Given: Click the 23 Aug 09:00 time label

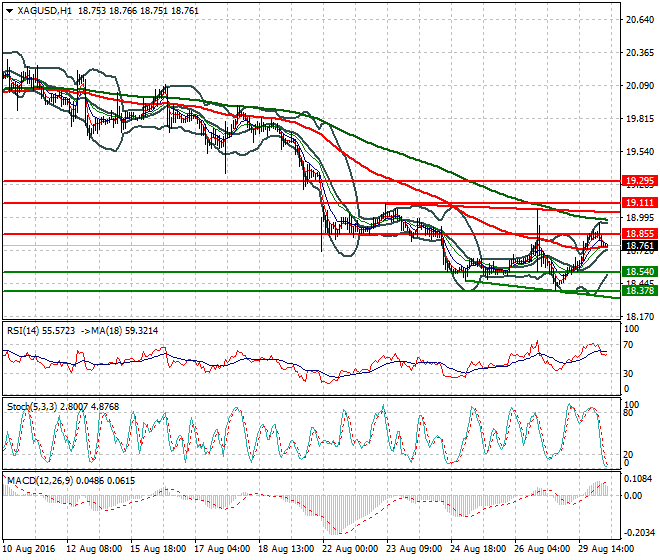Looking at the screenshot, I should [x=414, y=549].
